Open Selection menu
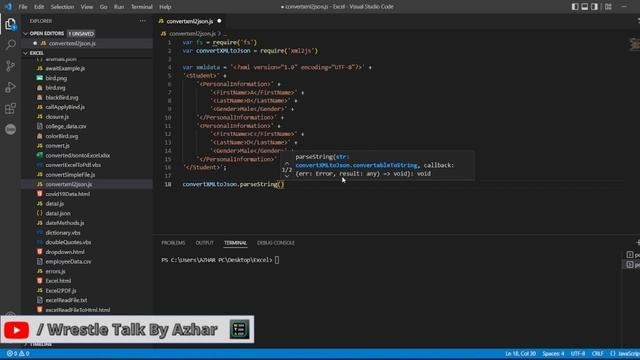 click(62, 7)
